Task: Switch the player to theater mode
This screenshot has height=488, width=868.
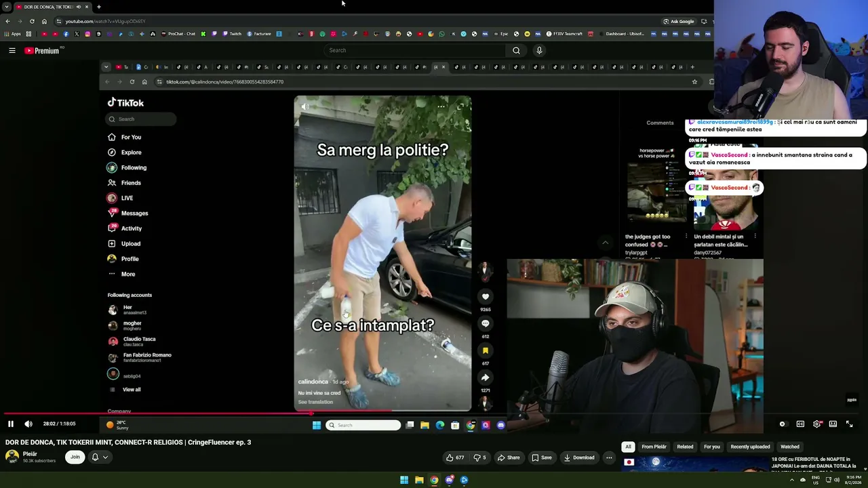Action: click(x=833, y=424)
